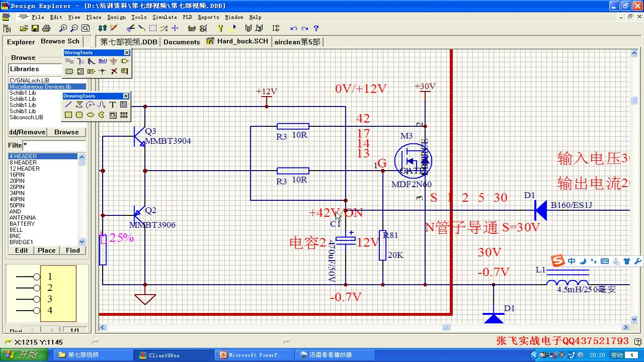Viewport: 644px width, 362px height.
Task: Toggle the project manager panel icon
Action: click(6, 29)
